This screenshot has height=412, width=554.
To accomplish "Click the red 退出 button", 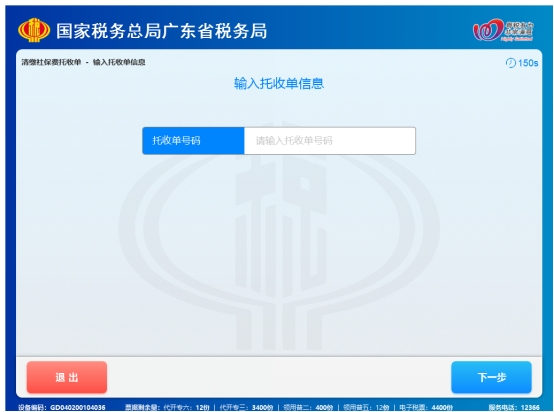I will coord(67,377).
